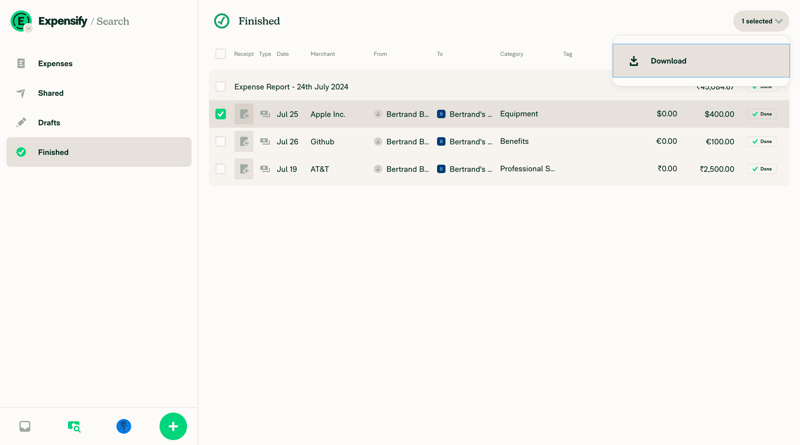Viewport: 800px width, 445px height.
Task: Click the Benefits category cell
Action: click(514, 141)
